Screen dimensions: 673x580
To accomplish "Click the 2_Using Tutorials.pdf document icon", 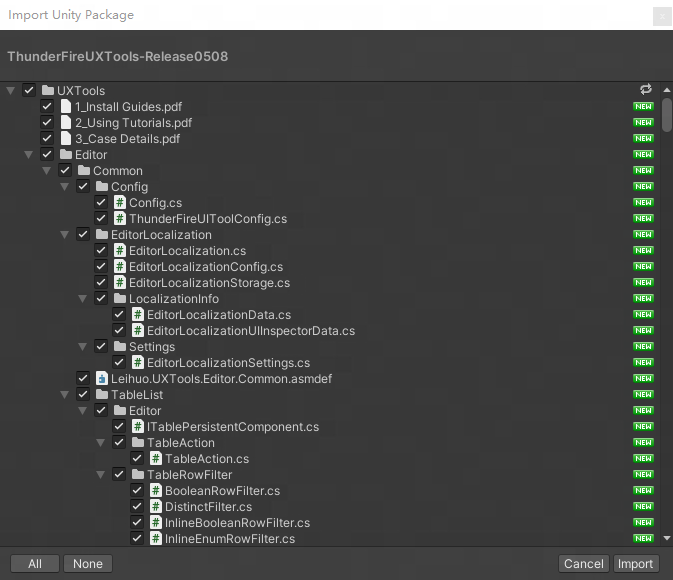I will (66, 122).
